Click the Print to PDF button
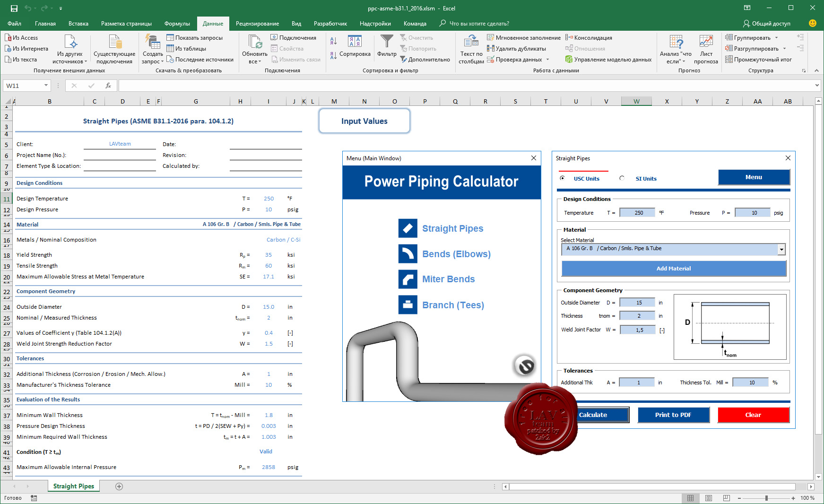824x504 pixels. [x=673, y=415]
